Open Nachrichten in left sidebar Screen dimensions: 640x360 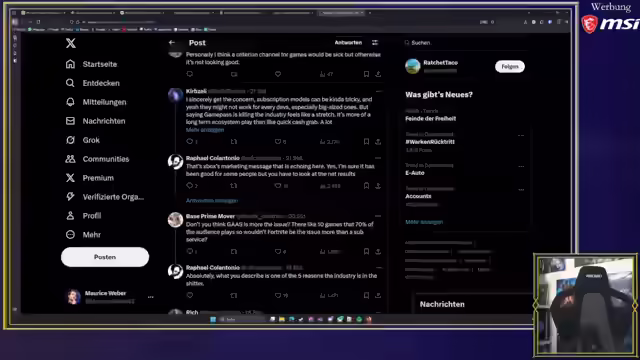[x=96, y=121]
